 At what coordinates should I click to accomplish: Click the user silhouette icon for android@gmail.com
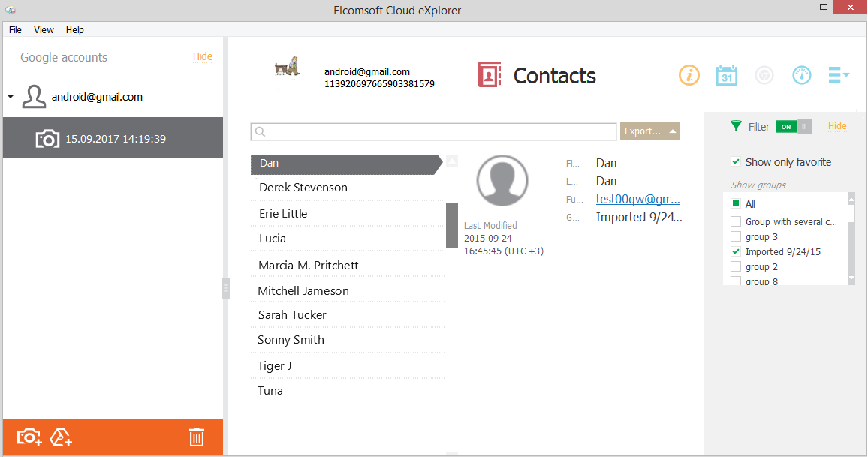34,97
